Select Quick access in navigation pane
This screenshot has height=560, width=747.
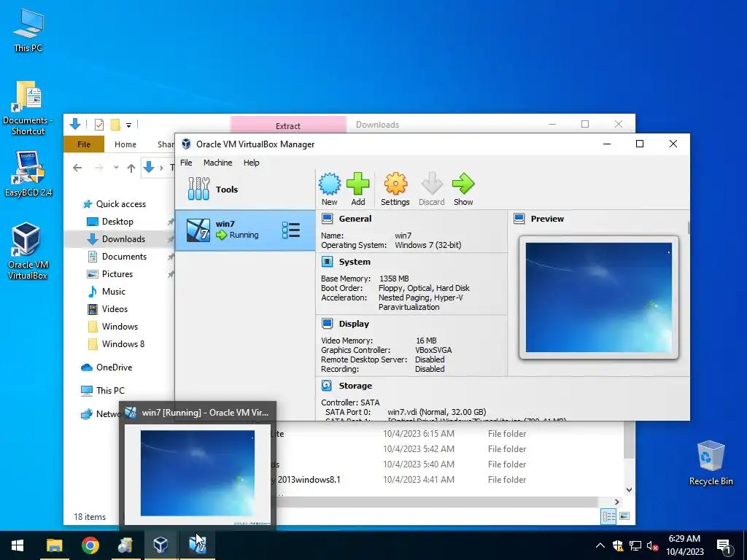[121, 204]
